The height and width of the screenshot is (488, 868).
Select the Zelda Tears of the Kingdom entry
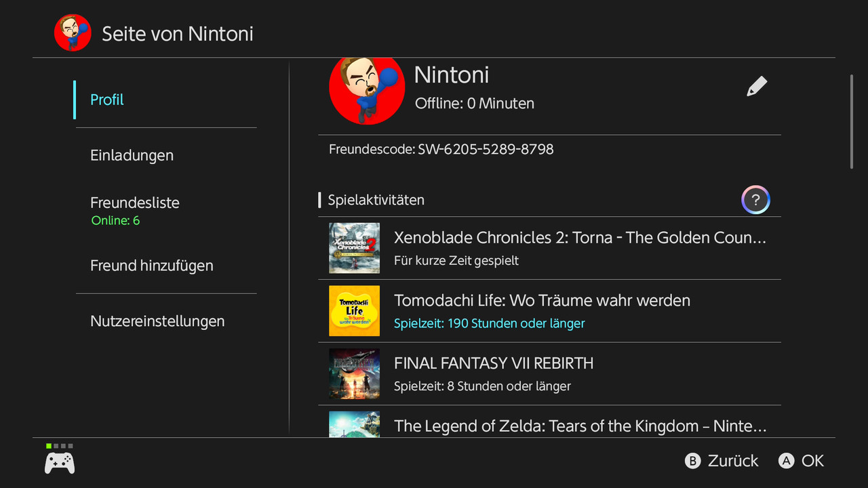click(x=549, y=422)
